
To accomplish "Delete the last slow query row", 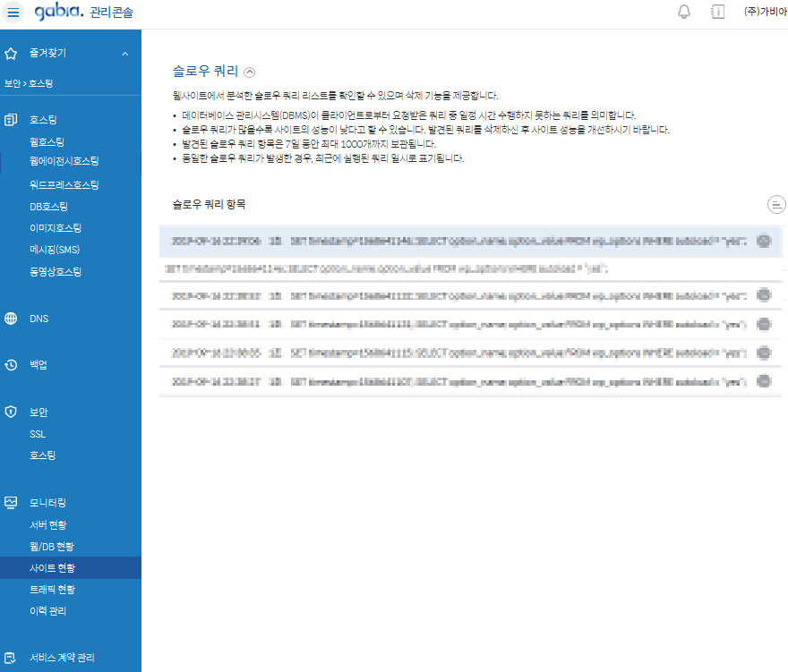I will (763, 380).
